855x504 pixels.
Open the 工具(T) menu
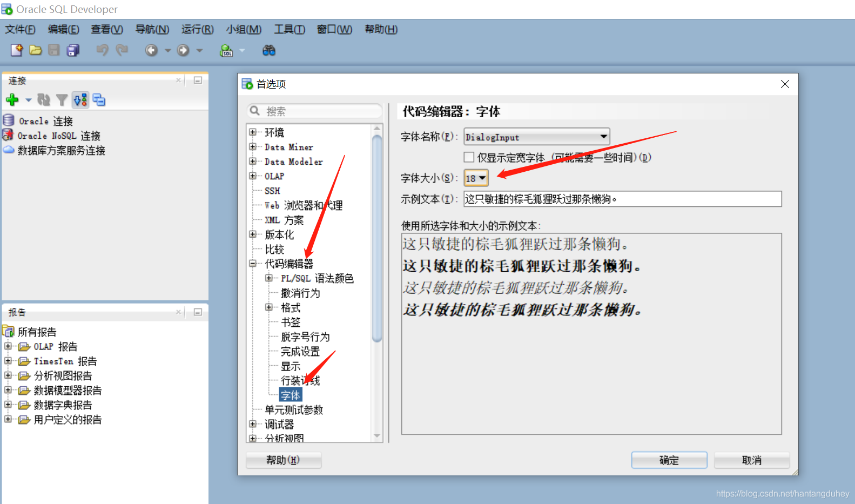(x=289, y=29)
